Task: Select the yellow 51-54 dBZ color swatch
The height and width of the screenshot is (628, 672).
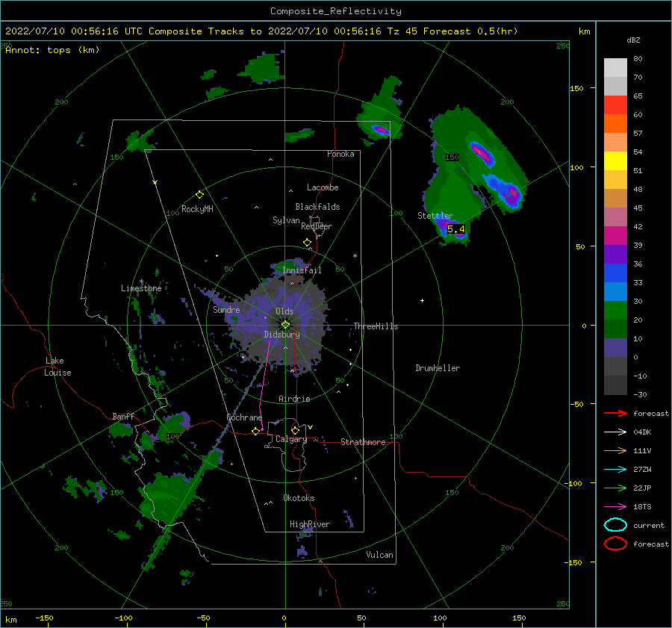Action: [615, 161]
